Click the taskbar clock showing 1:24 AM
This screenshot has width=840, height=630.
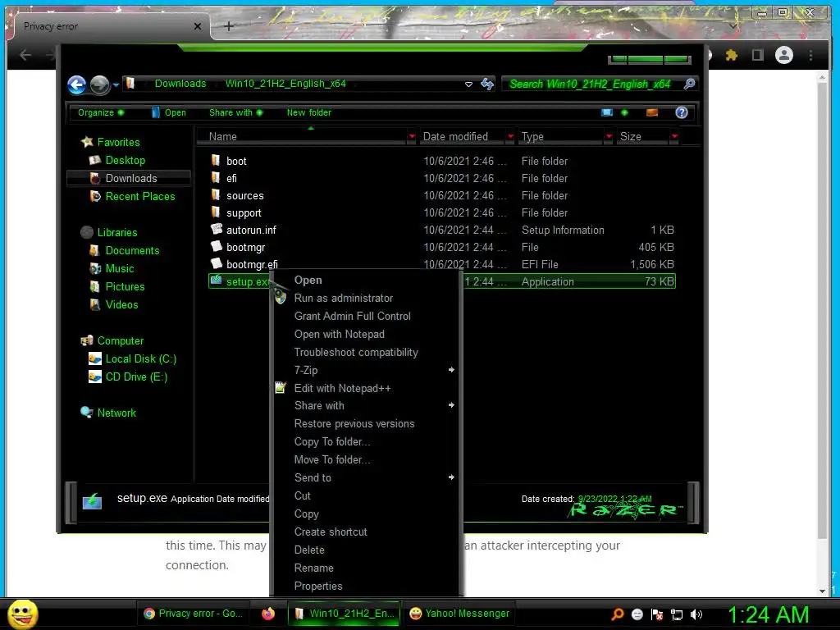tap(768, 614)
